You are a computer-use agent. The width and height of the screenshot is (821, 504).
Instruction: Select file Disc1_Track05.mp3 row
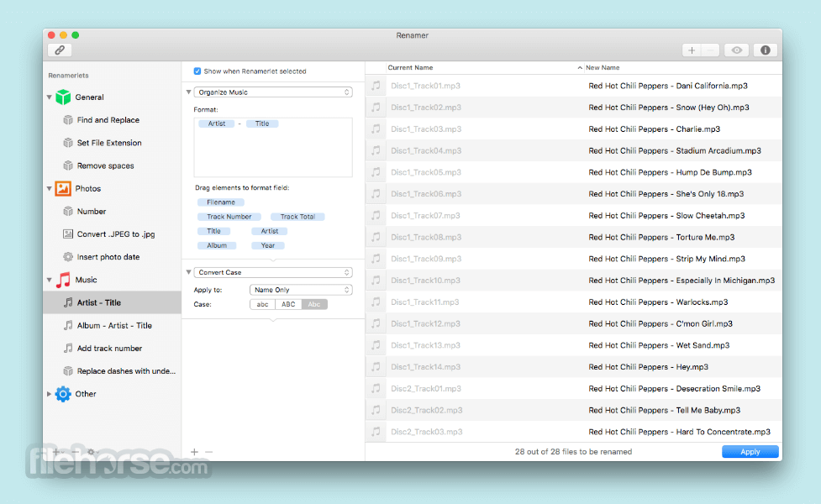[x=574, y=172]
